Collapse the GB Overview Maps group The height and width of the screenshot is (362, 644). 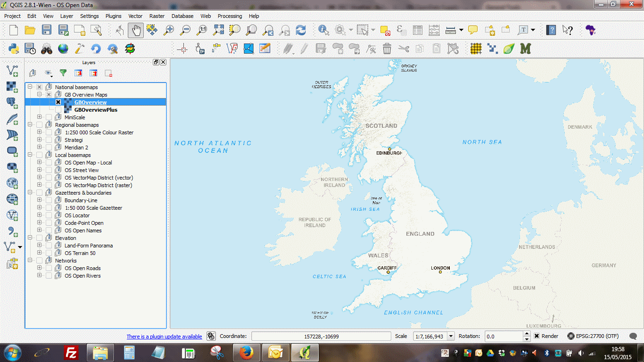(x=40, y=95)
